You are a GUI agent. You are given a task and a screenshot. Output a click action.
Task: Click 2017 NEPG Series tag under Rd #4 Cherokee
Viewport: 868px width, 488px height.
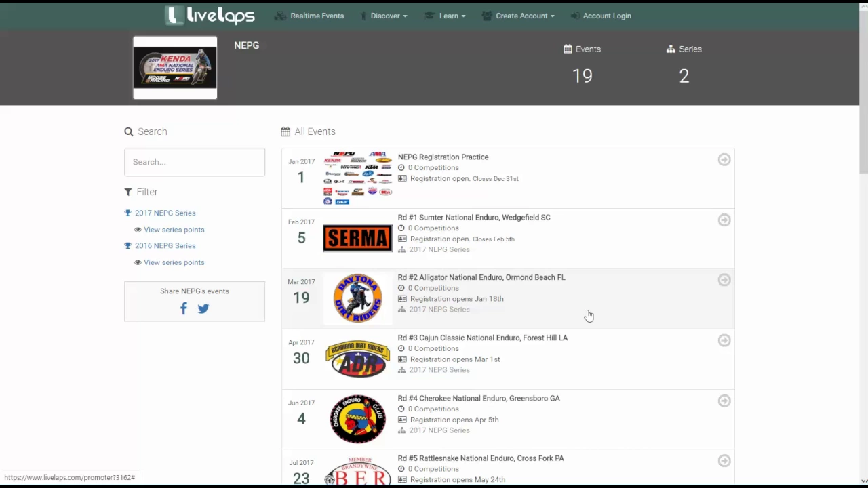click(x=439, y=430)
